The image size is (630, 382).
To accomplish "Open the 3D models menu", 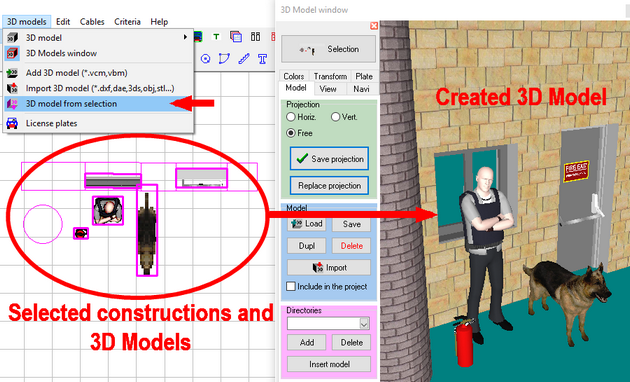I will [27, 22].
